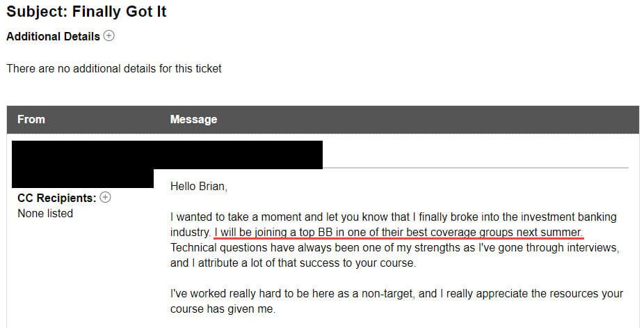Click the red-underlined sentence about joining a top BB
Screen dimensions: 644x328
tap(399, 232)
